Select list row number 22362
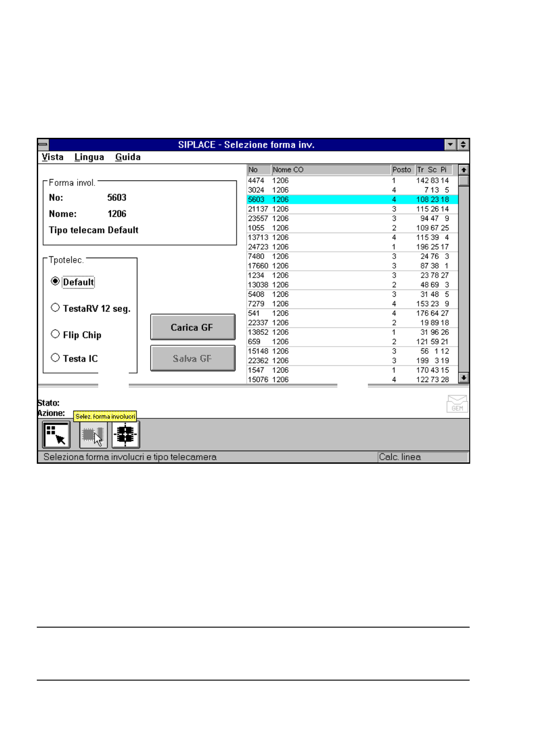This screenshot has height=756, width=533. (352, 360)
